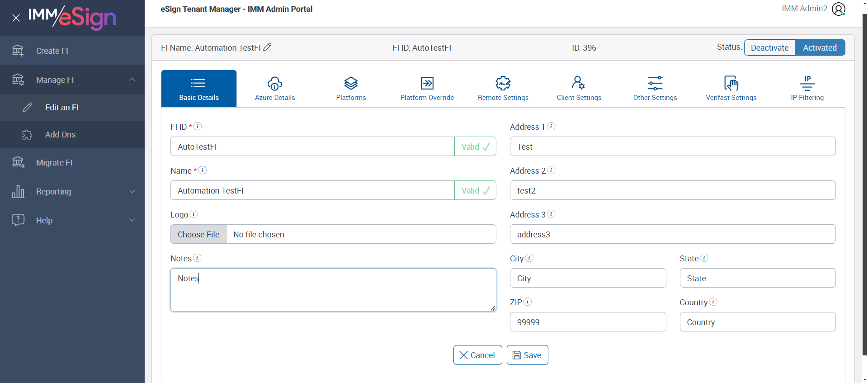Show info for the State field
The image size is (868, 383).
704,258
